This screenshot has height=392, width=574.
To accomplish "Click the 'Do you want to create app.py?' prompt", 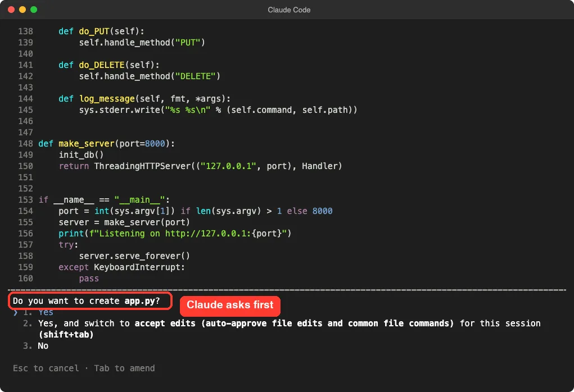I will [x=87, y=301].
